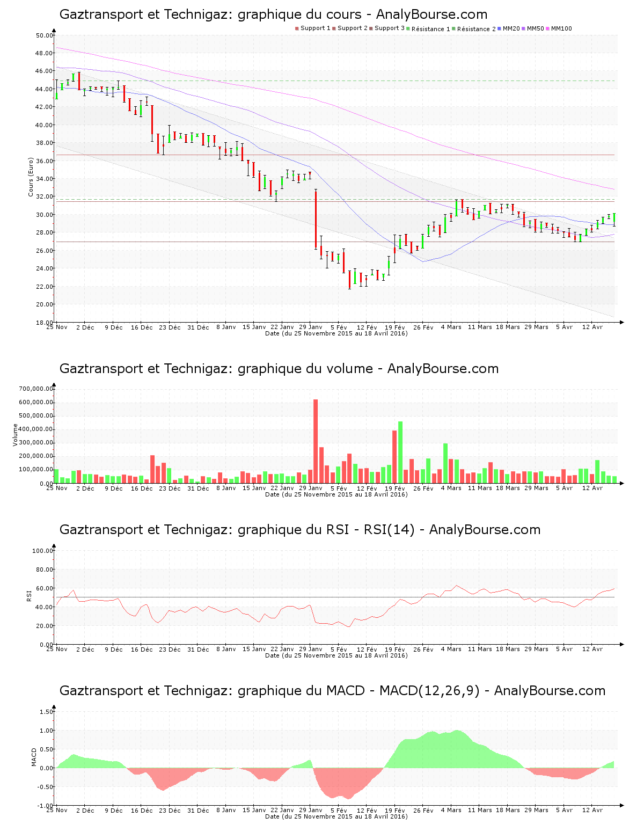Screen dimensions: 644x832
Task: Click the 80.00 value on RSI axis
Action: click(44, 570)
